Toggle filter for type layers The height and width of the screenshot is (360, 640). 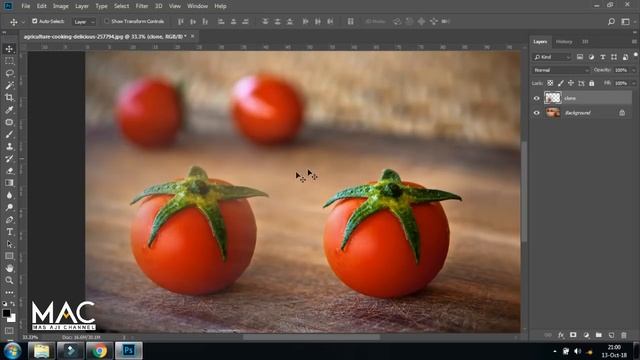tap(602, 57)
